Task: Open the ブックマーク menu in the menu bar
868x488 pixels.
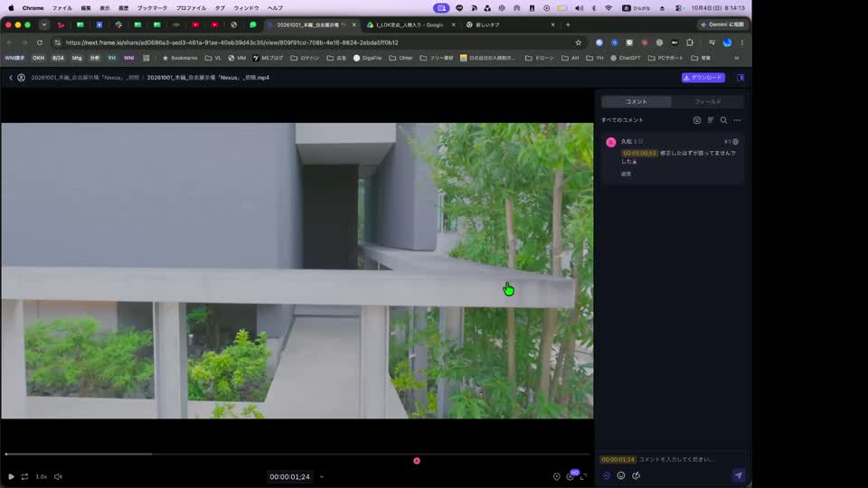Action: click(x=152, y=8)
